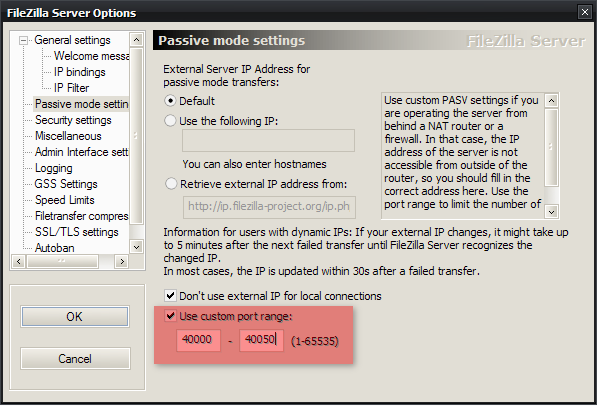
Task: Click the help text scroll down arrow
Action: pyautogui.click(x=551, y=212)
